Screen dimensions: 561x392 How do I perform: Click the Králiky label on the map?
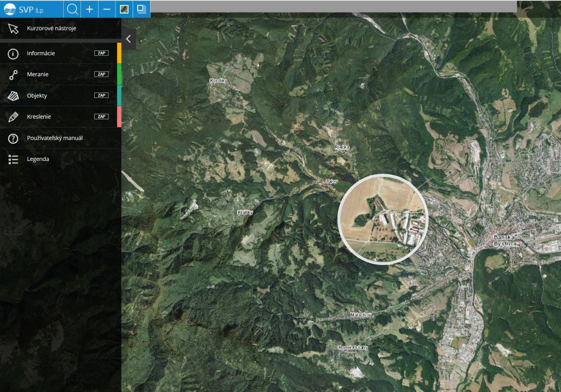tap(245, 212)
